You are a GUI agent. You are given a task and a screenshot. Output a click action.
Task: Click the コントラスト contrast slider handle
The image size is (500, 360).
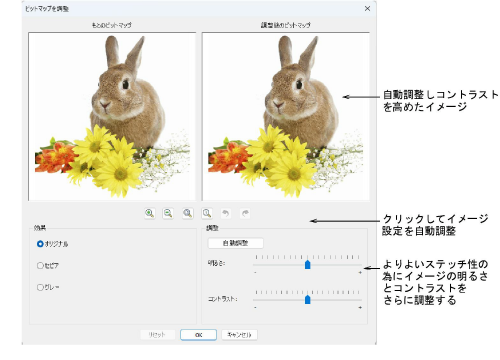(308, 300)
